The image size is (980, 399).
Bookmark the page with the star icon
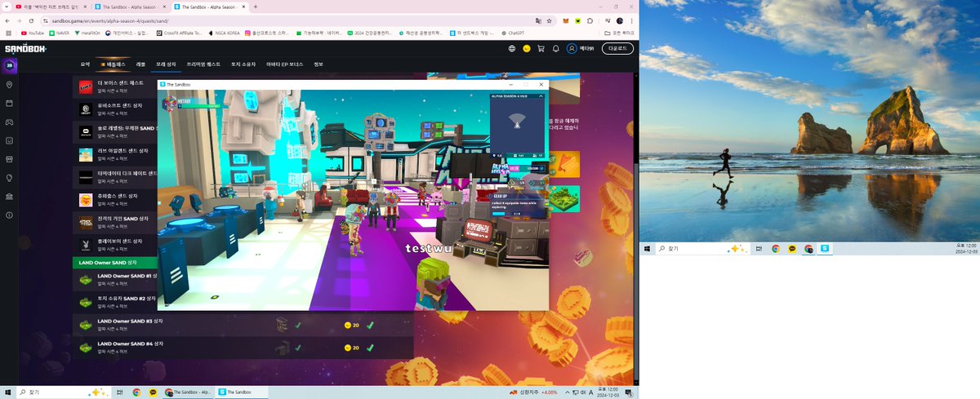(549, 20)
